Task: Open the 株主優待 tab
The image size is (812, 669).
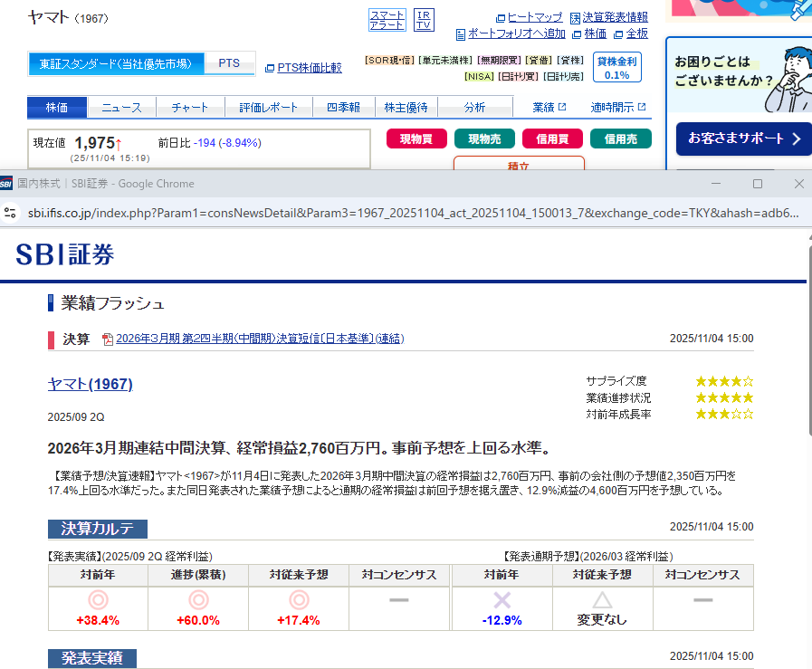Action: 406,108
